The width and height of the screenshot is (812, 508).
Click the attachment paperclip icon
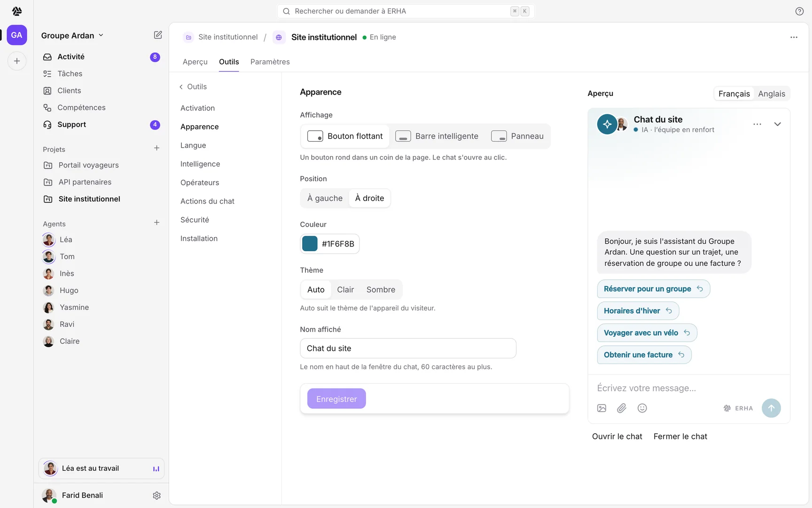(622, 408)
